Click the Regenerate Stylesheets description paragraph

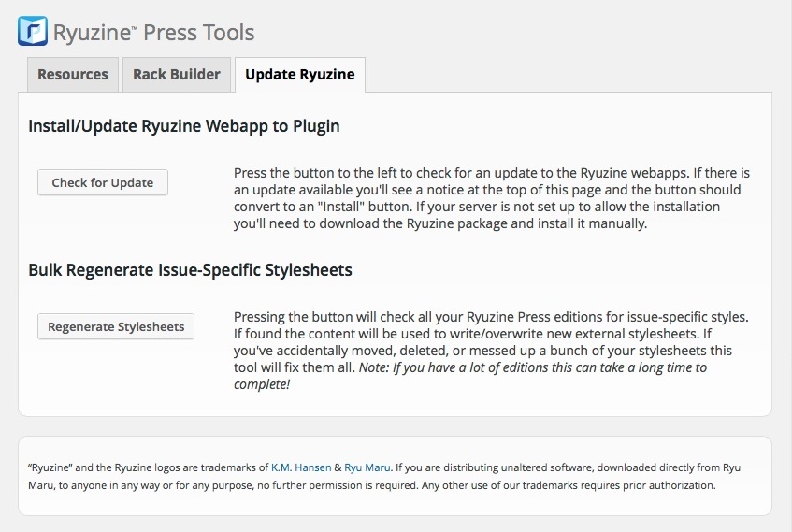click(491, 342)
